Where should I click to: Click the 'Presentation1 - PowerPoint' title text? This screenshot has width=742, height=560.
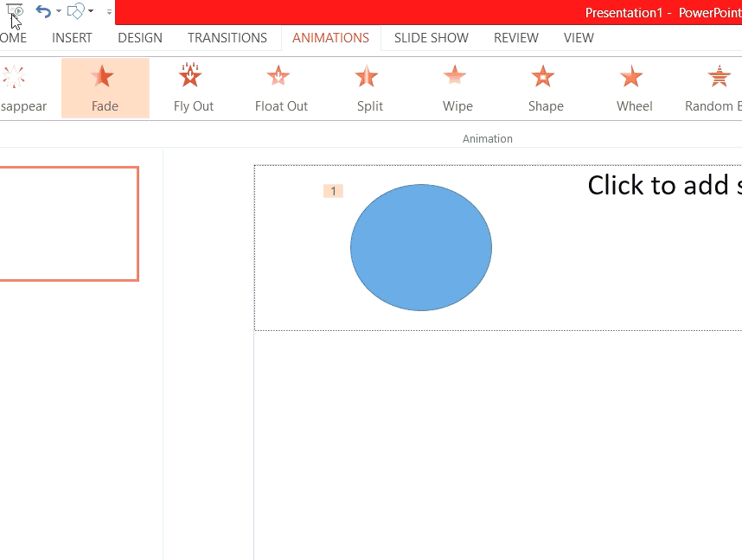tap(663, 13)
